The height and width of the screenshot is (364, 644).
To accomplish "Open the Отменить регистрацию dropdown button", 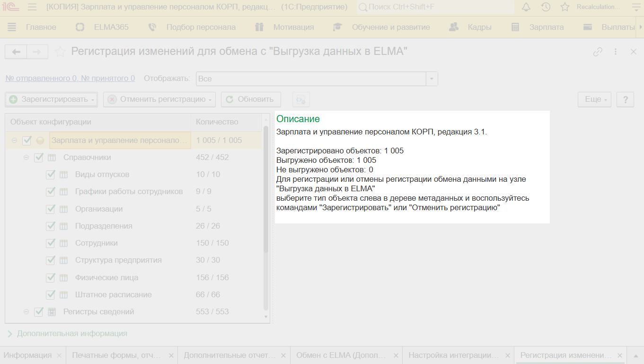I will (x=159, y=99).
